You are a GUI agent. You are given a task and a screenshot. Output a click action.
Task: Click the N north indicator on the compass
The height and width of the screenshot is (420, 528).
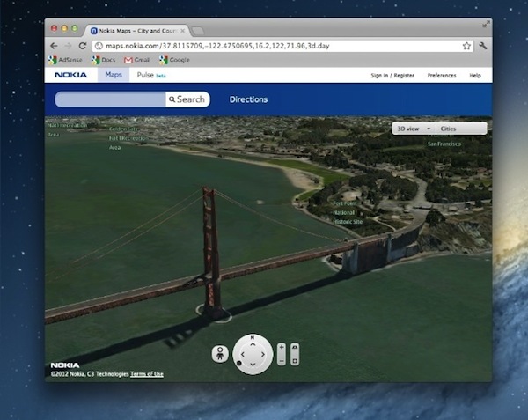pos(253,337)
